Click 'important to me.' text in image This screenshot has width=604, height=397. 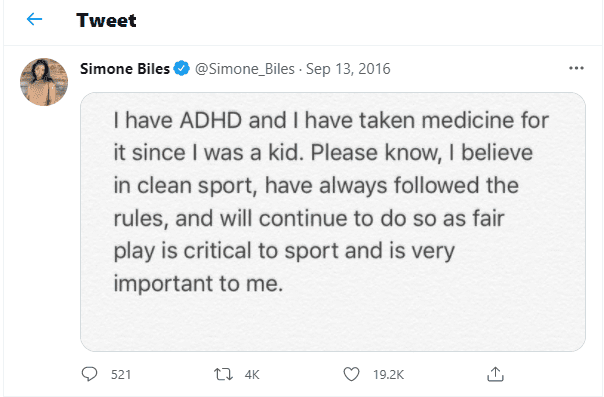click(x=198, y=284)
